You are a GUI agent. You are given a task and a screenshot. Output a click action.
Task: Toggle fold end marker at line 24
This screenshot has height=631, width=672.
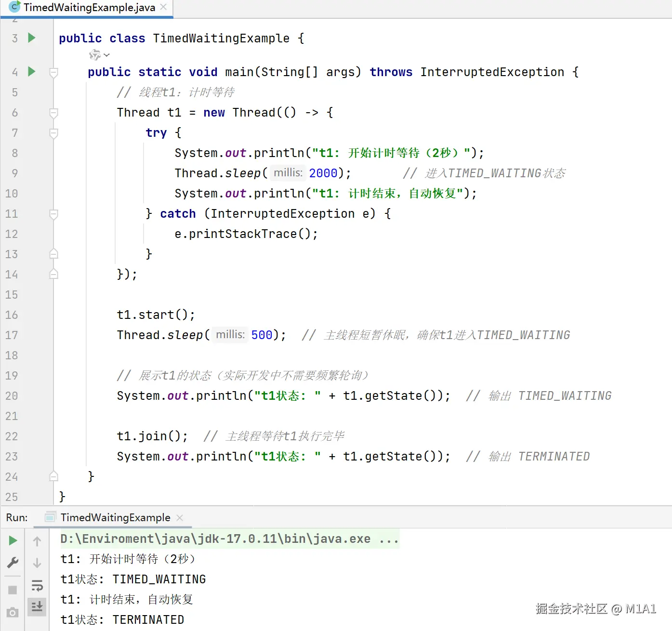click(x=54, y=476)
